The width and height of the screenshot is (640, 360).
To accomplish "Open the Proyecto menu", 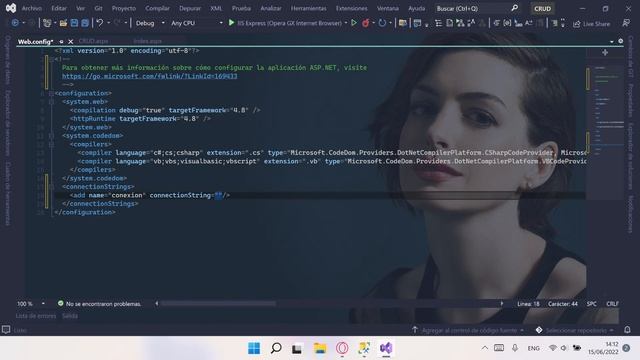I will (124, 8).
